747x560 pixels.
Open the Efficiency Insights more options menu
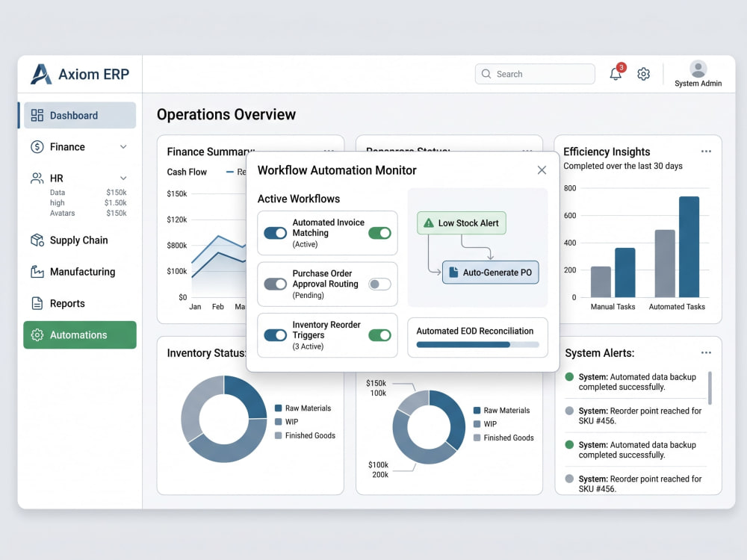click(706, 152)
